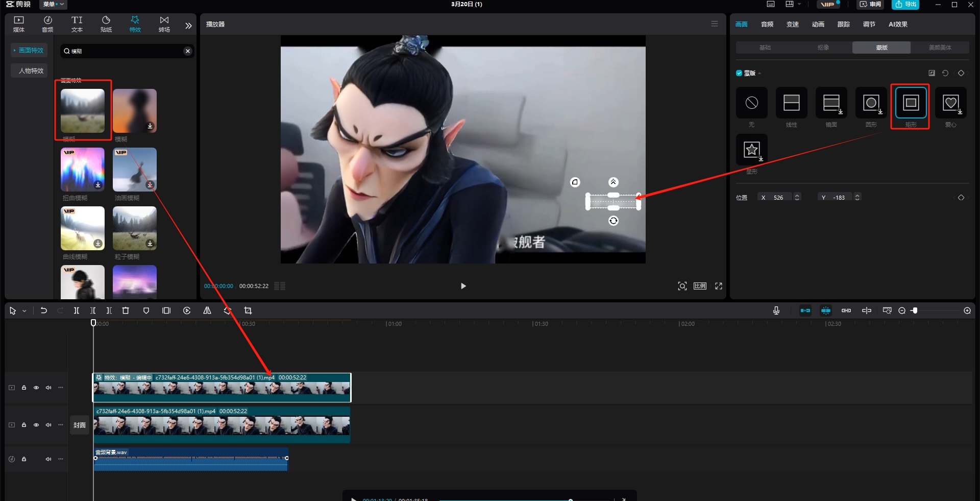Select the 爱心 heart mask
Image resolution: width=980 pixels, height=501 pixels.
click(x=951, y=103)
